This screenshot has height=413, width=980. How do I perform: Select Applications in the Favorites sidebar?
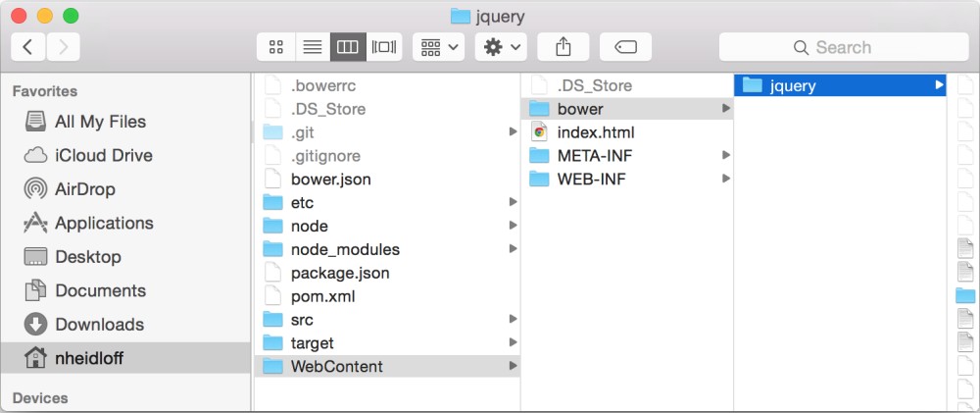tap(88, 223)
